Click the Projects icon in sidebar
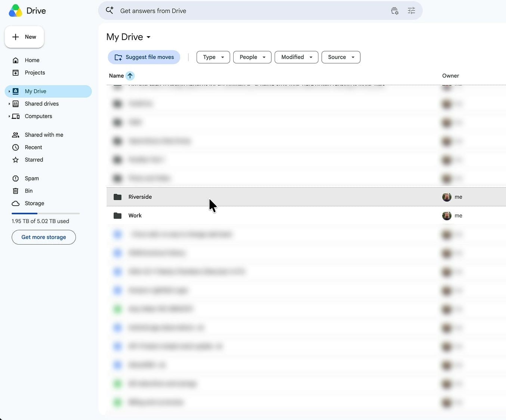This screenshot has height=420, width=506. pyautogui.click(x=16, y=73)
